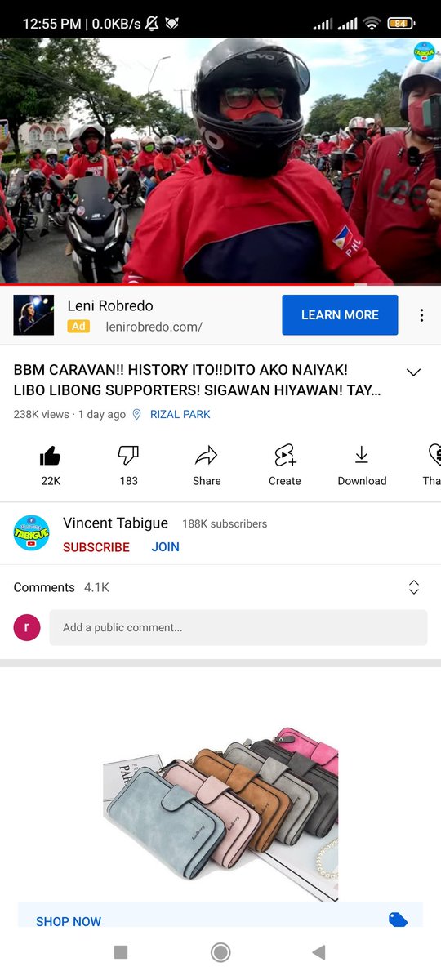The width and height of the screenshot is (441, 980).
Task: Tap the muted bell icon in status bar
Action: click(152, 24)
